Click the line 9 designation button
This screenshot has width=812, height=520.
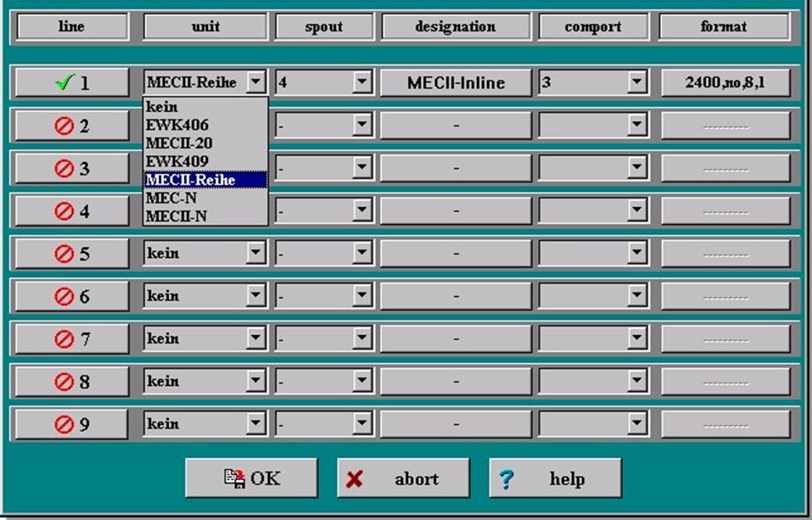click(456, 424)
